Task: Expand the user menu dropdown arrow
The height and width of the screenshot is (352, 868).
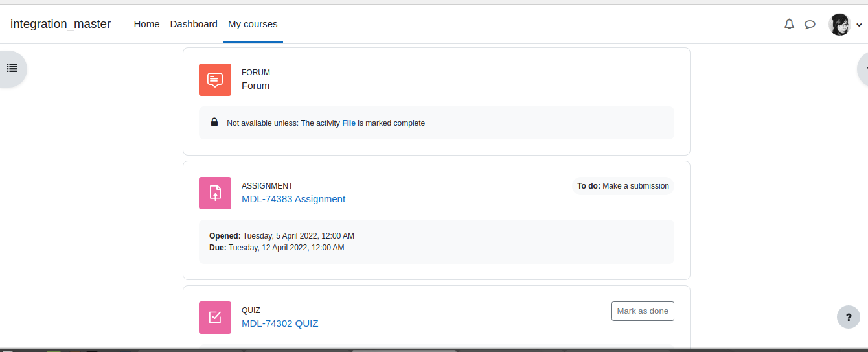Action: pos(859,25)
